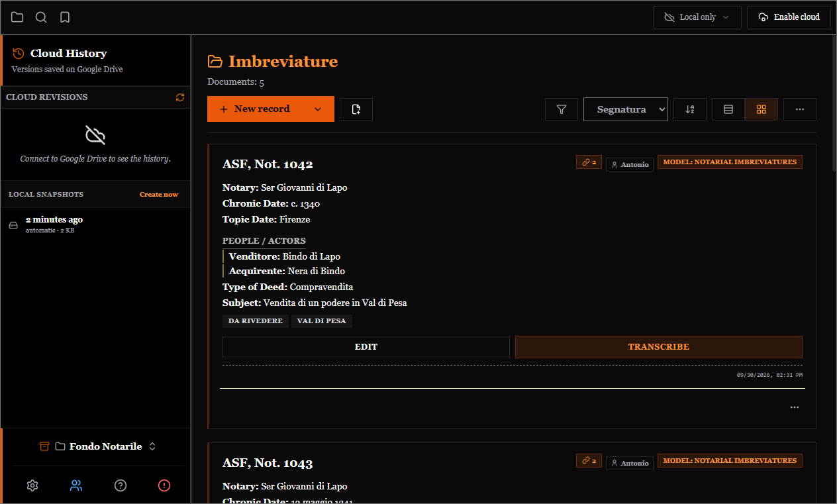837x504 pixels.
Task: Toggle sort order direction button
Action: point(690,109)
